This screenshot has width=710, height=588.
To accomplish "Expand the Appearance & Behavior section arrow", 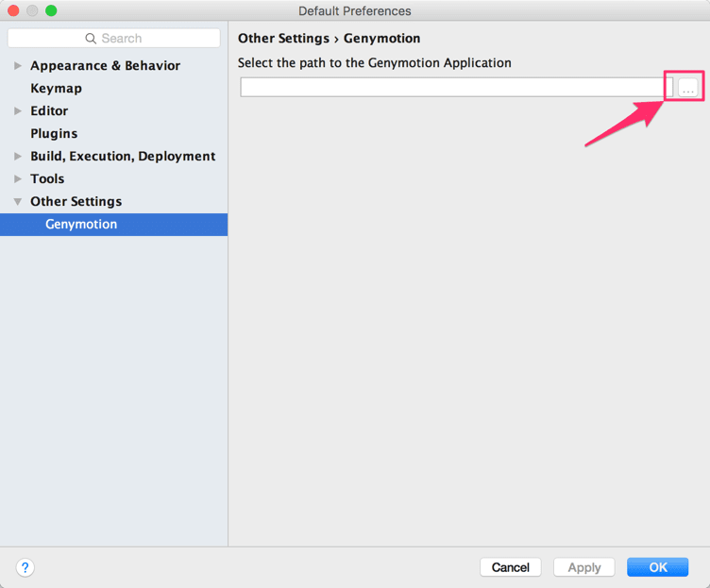I will pos(18,66).
